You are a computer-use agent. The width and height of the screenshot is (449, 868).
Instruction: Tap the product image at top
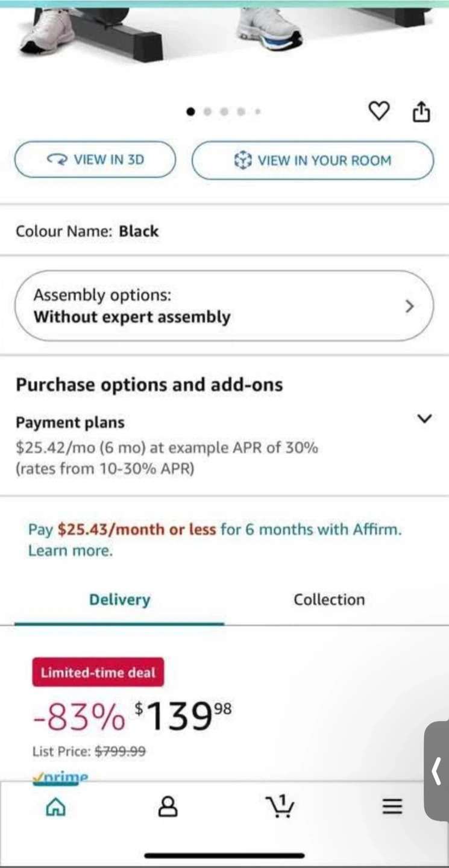pyautogui.click(x=224, y=30)
